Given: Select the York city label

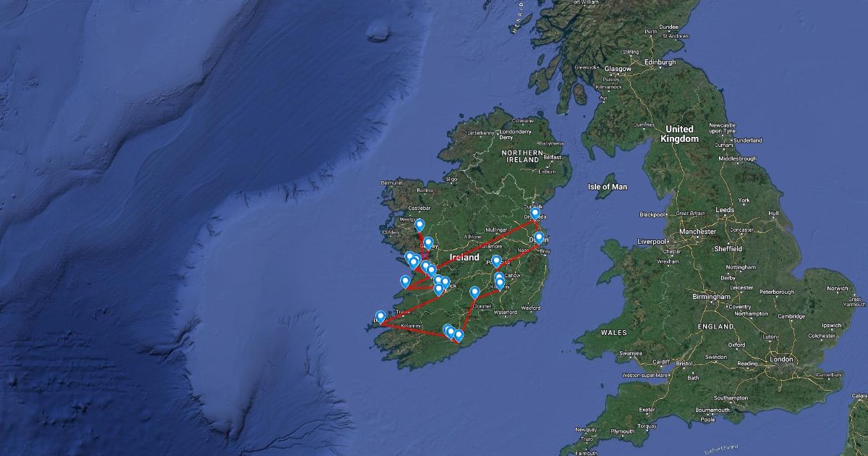Looking at the screenshot, I should pos(744,200).
